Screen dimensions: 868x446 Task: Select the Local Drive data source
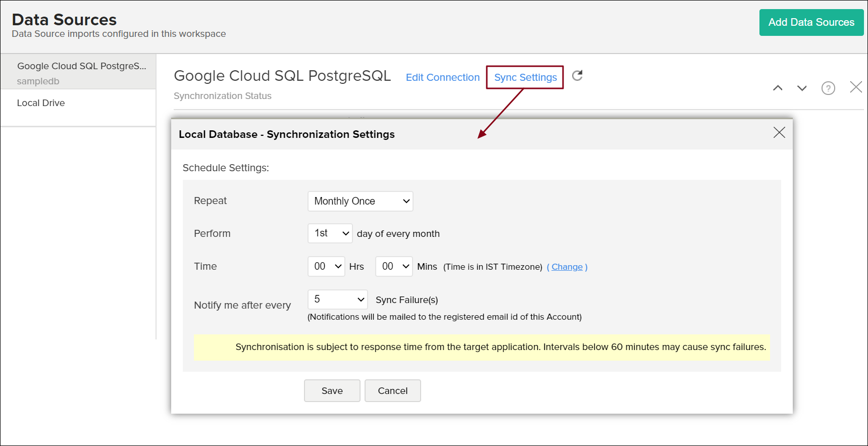(41, 103)
